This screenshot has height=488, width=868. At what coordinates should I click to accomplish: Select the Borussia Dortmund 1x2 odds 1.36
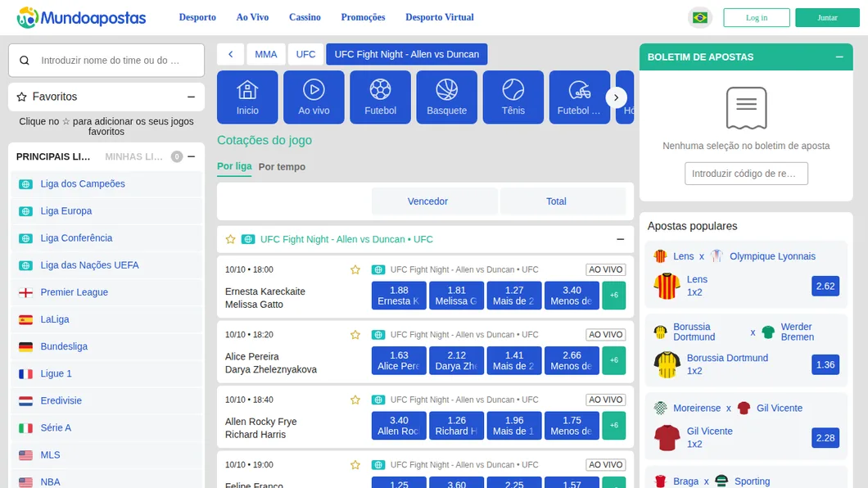[825, 364]
